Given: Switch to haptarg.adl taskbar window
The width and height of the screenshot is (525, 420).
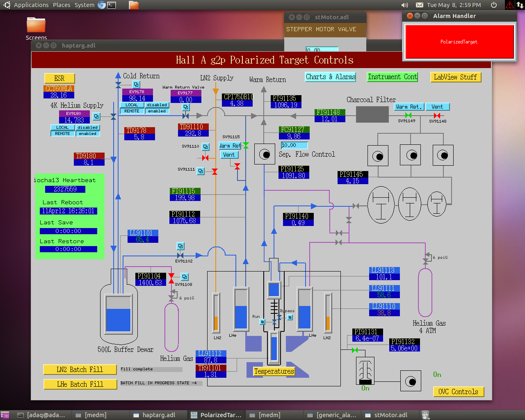Looking at the screenshot, I should click(158, 415).
